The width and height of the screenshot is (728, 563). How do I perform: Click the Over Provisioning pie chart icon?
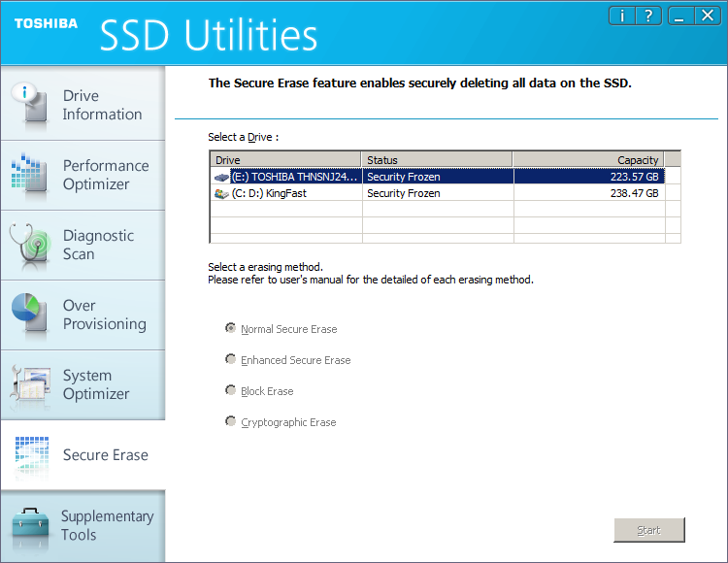click(29, 315)
